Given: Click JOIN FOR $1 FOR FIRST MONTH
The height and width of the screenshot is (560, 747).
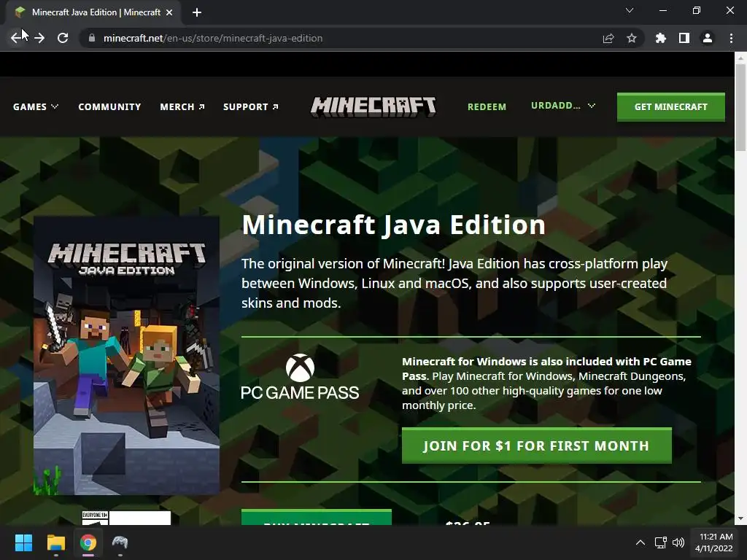Looking at the screenshot, I should [x=536, y=446].
